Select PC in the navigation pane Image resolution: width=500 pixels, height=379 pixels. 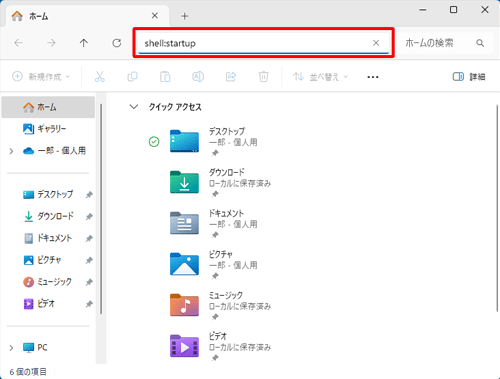(x=35, y=348)
